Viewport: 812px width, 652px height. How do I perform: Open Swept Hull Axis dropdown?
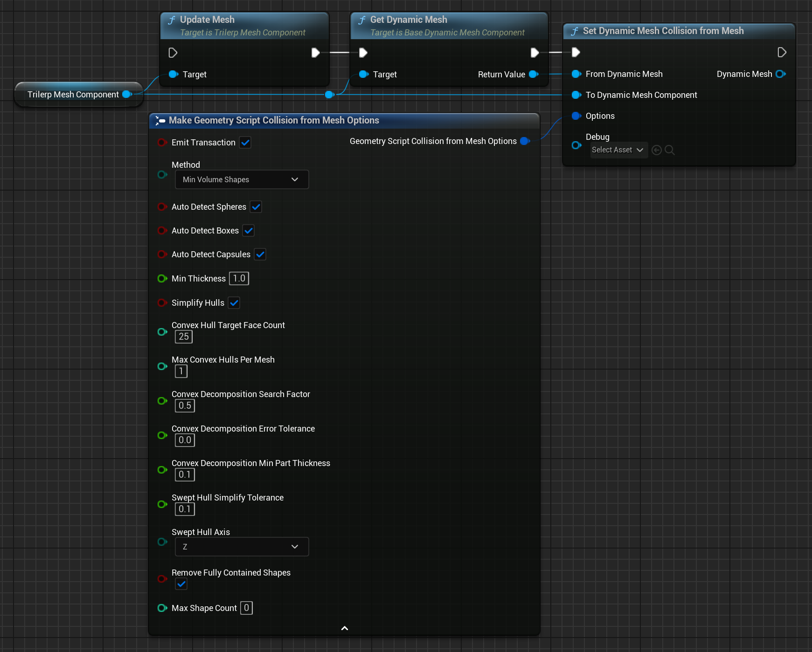[x=242, y=547]
